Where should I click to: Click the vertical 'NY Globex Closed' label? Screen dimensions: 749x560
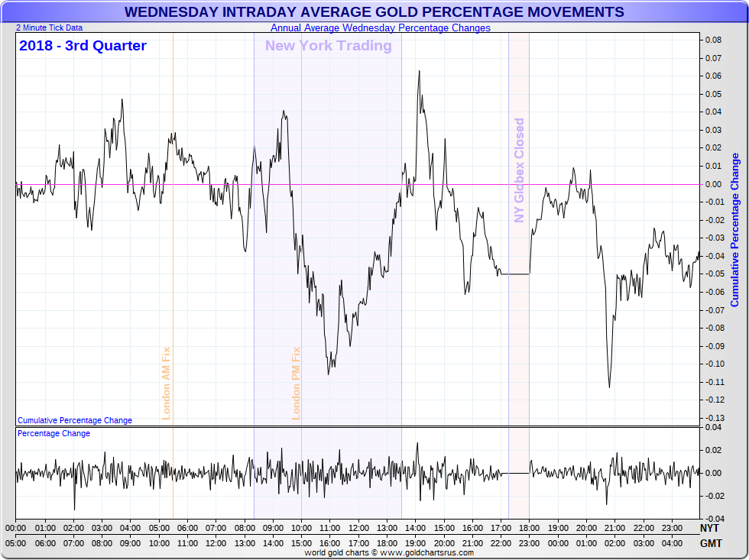coord(519,170)
